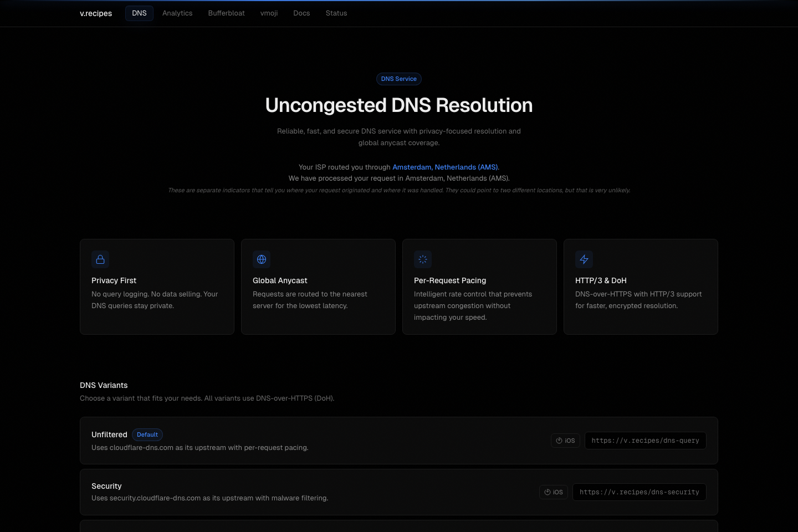This screenshot has width=798, height=532.
Task: Open the Docs page
Action: pyautogui.click(x=301, y=13)
